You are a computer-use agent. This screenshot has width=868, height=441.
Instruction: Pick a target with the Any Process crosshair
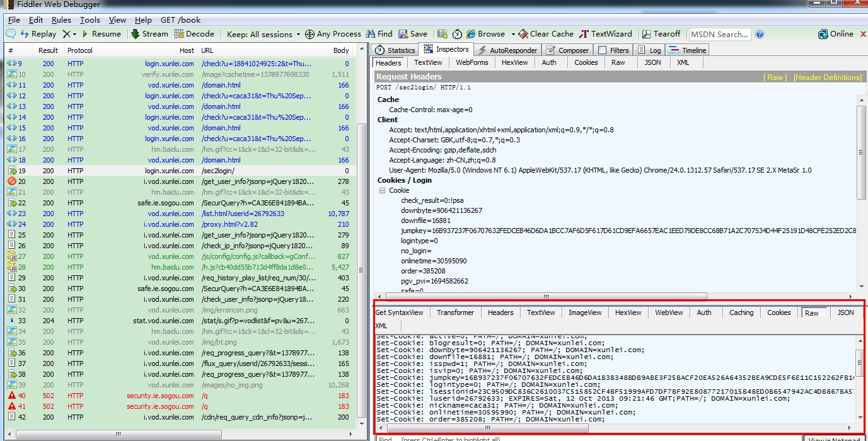[333, 34]
